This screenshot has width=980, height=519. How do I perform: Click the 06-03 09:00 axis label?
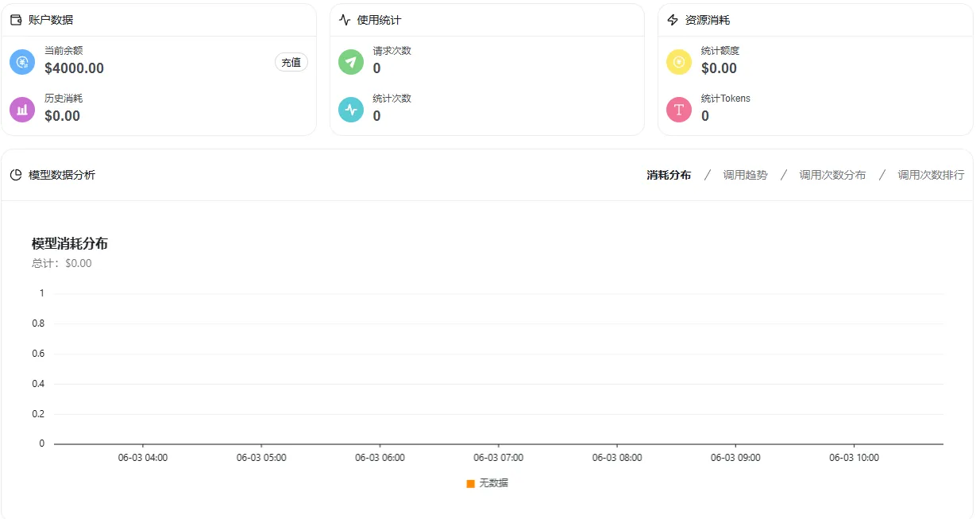point(735,458)
